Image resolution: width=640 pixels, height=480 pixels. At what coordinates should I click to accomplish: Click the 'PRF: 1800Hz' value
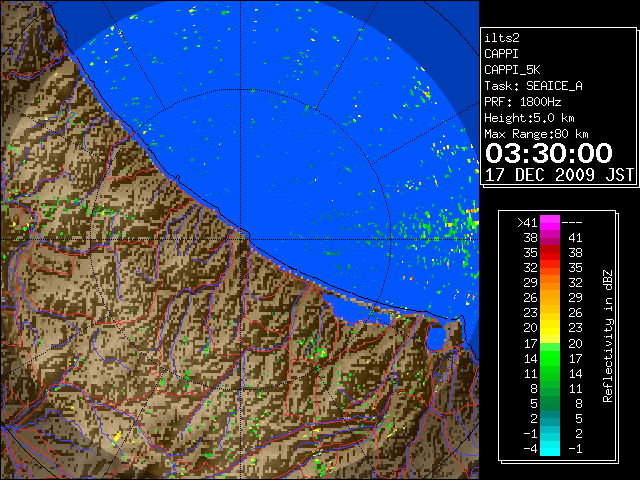(x=523, y=102)
